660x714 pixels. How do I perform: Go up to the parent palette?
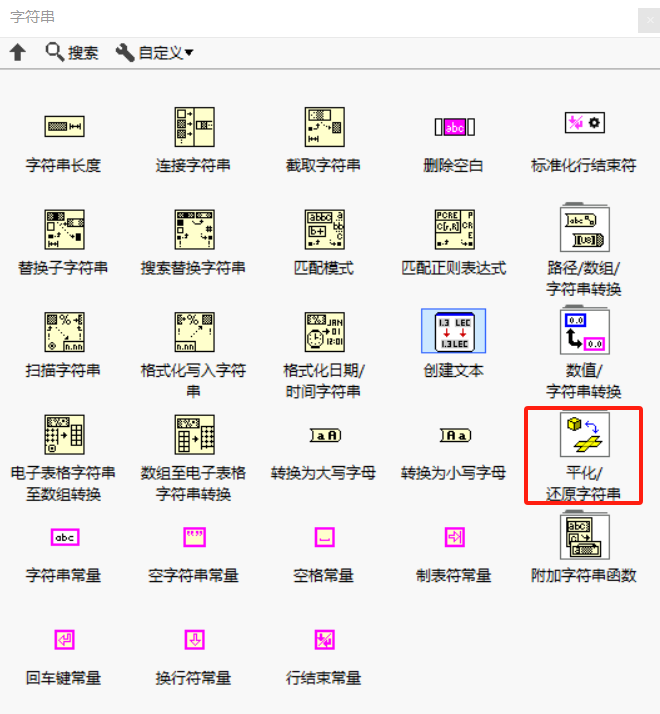(18, 52)
